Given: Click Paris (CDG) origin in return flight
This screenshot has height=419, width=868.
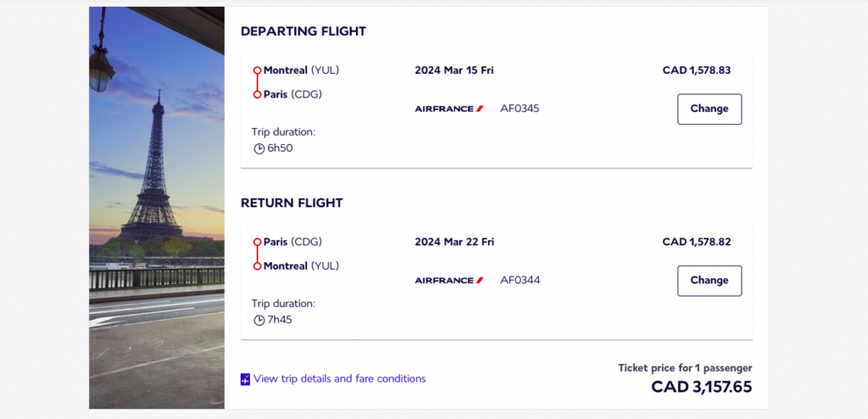Looking at the screenshot, I should coord(292,242).
